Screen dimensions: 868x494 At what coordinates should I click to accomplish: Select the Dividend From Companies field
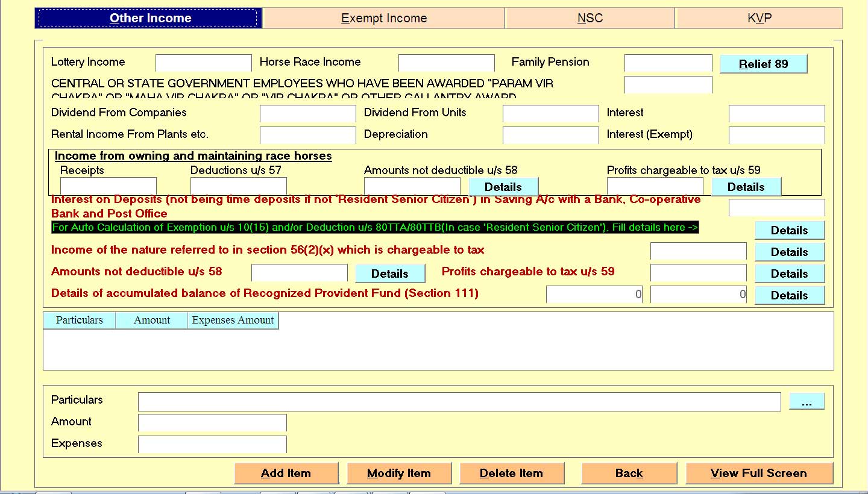307,113
